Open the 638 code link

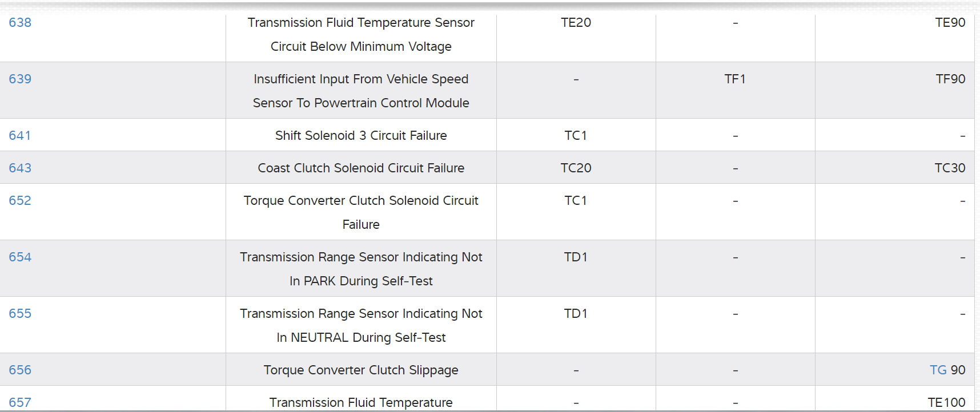(20, 23)
